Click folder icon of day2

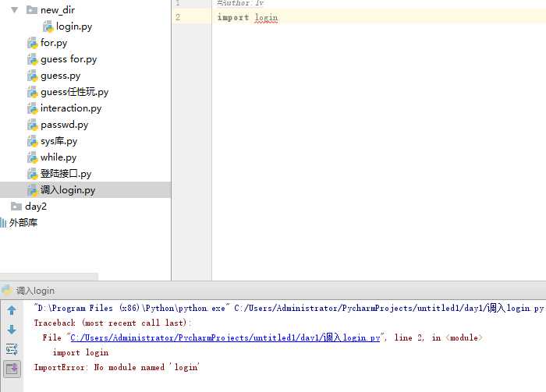[16, 207]
